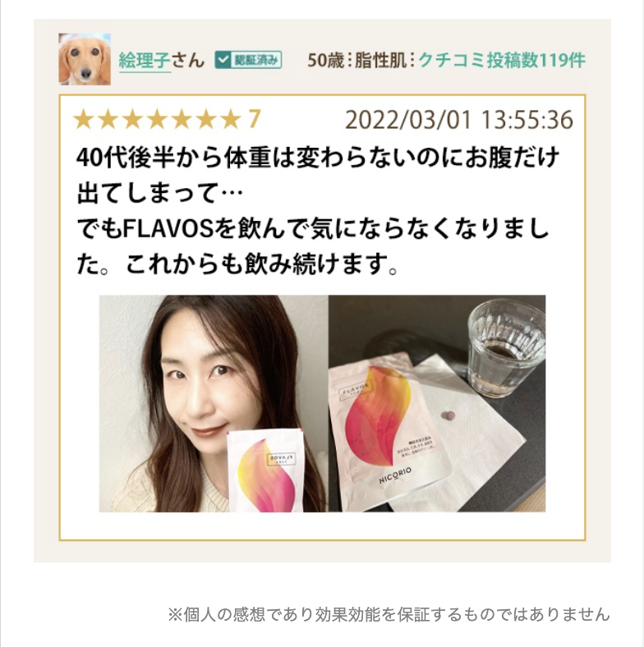This screenshot has width=644, height=647.
Task: Click the fourth gold rating star
Action: 157,119
